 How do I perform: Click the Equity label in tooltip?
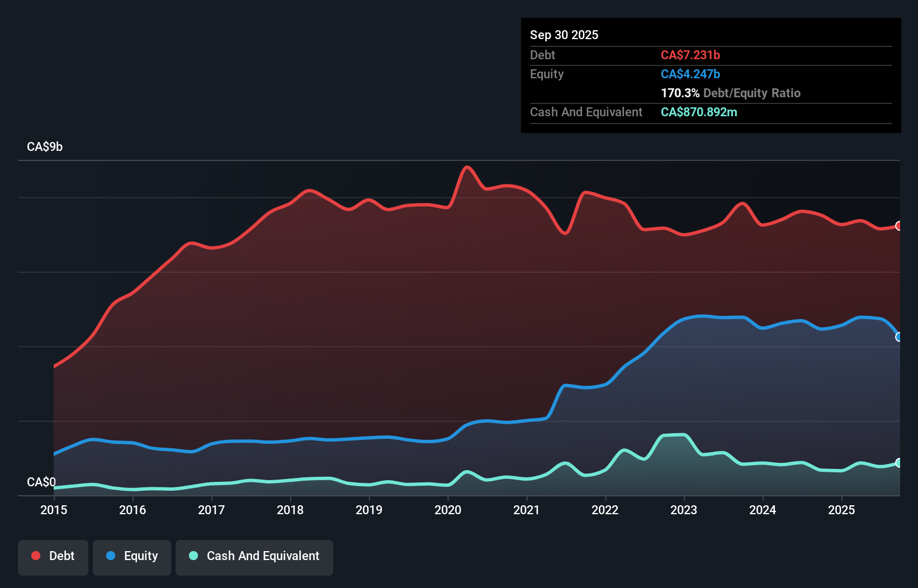pyautogui.click(x=547, y=74)
